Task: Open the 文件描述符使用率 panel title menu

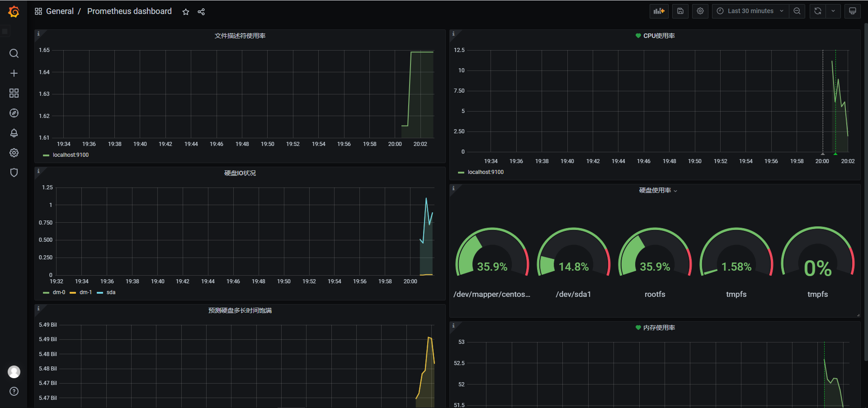Action: point(240,36)
